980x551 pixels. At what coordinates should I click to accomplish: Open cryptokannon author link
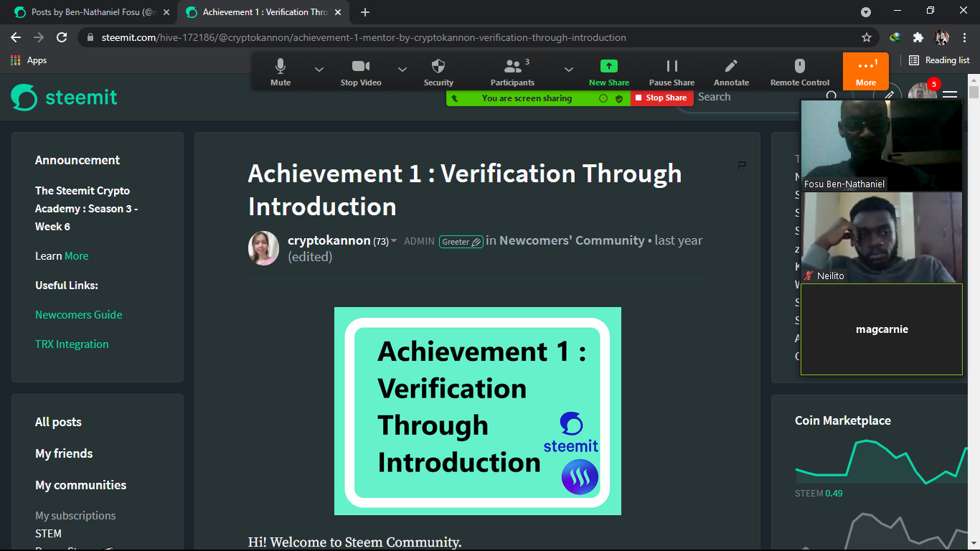[x=329, y=240]
